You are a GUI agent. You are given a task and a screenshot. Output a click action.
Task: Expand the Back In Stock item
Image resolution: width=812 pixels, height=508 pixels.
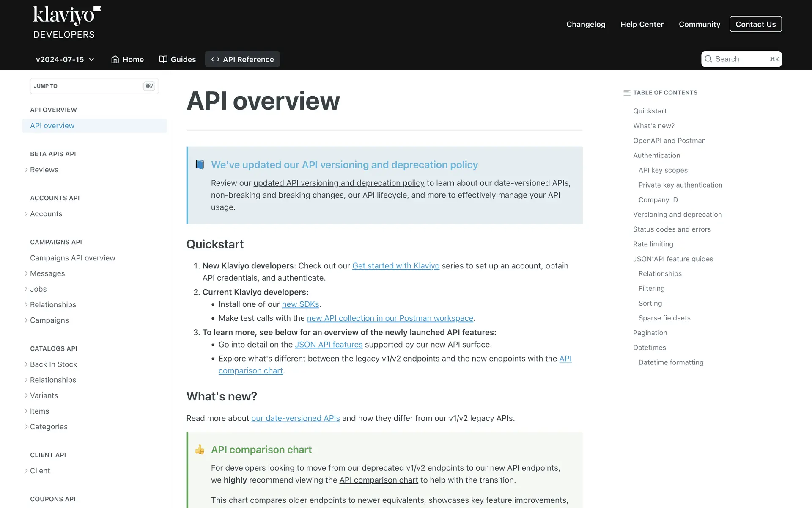click(x=26, y=364)
